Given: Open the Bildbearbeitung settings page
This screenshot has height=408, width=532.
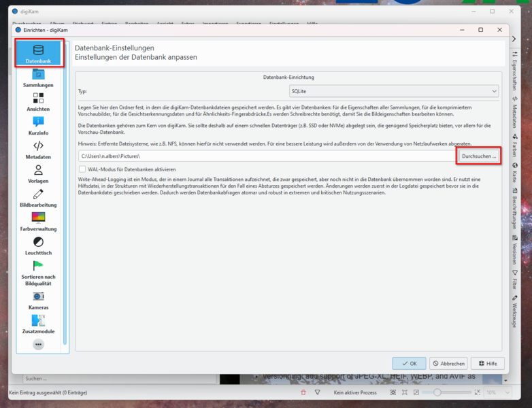Looking at the screenshot, I should pyautogui.click(x=38, y=198).
